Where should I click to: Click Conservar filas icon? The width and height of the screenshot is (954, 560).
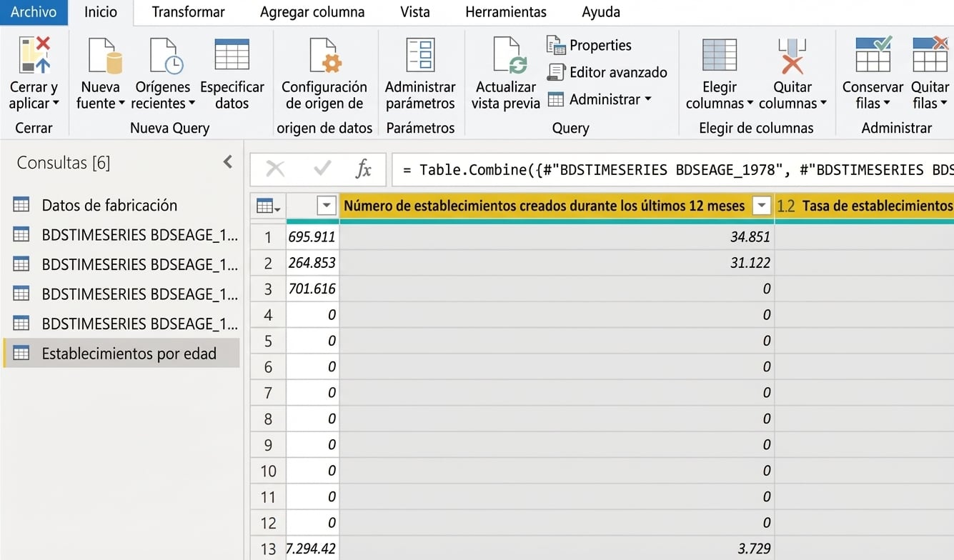pos(873,55)
